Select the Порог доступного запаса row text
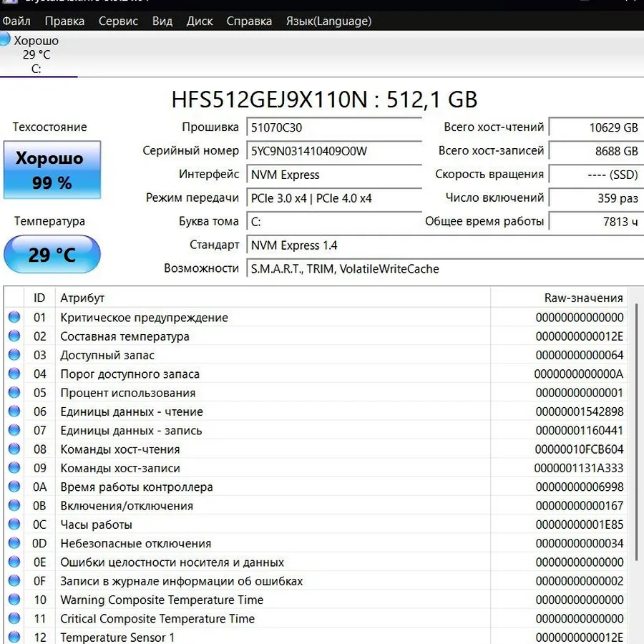Viewport: 644px width, 644px height. tap(130, 374)
